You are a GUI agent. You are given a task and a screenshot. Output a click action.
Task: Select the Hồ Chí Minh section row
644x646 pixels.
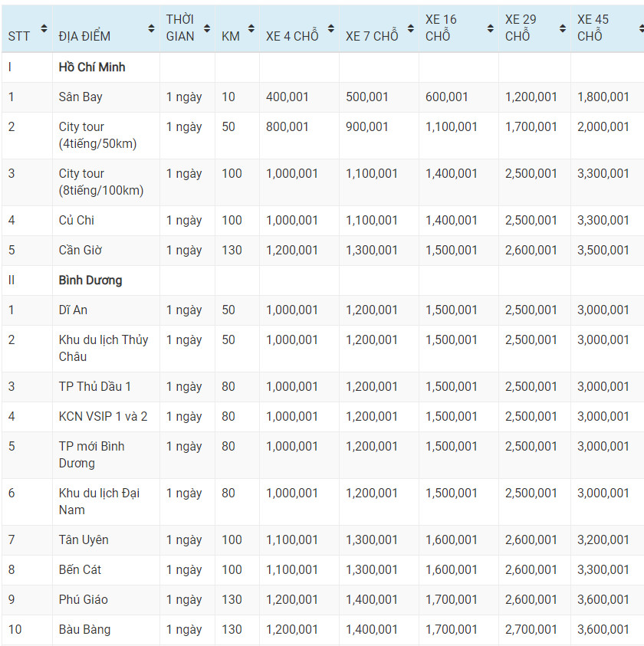[92, 67]
